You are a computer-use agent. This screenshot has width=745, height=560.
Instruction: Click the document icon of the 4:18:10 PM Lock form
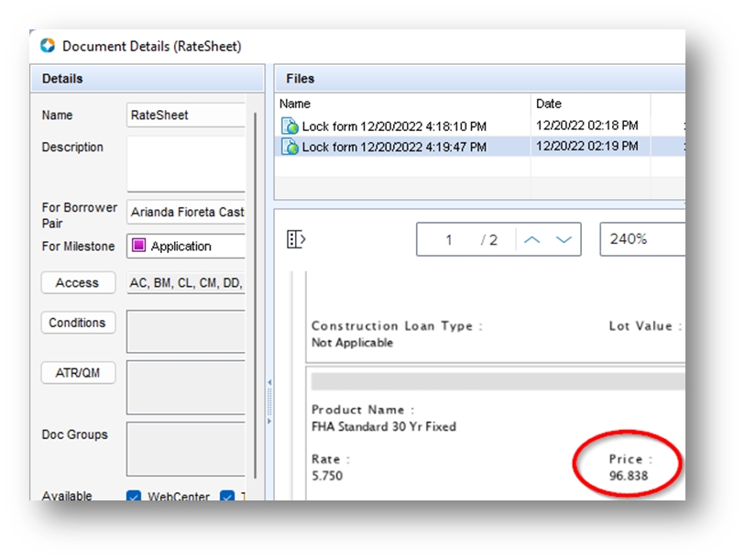point(290,126)
